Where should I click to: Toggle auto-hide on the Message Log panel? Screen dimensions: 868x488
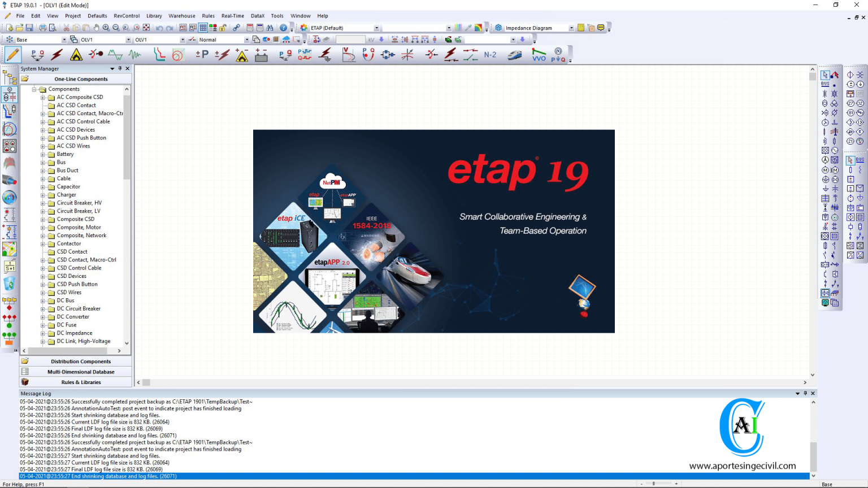click(x=805, y=393)
